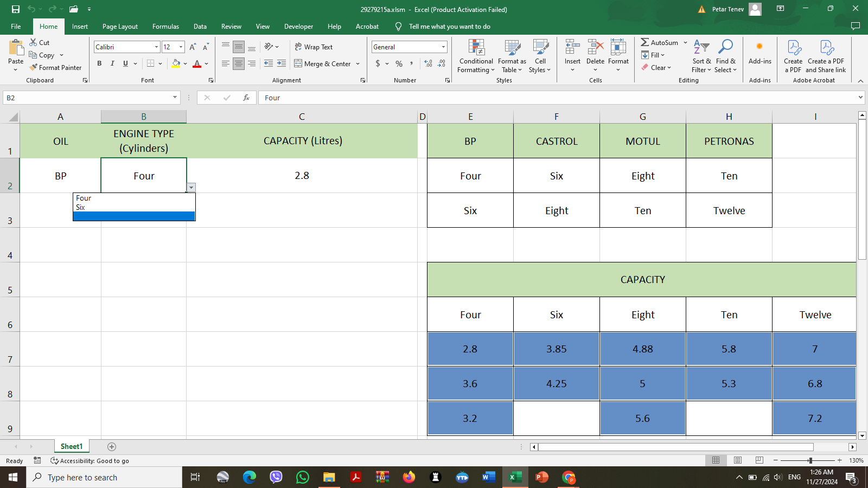Click the Orientation text angle icon
868x488 pixels.
[269, 47]
